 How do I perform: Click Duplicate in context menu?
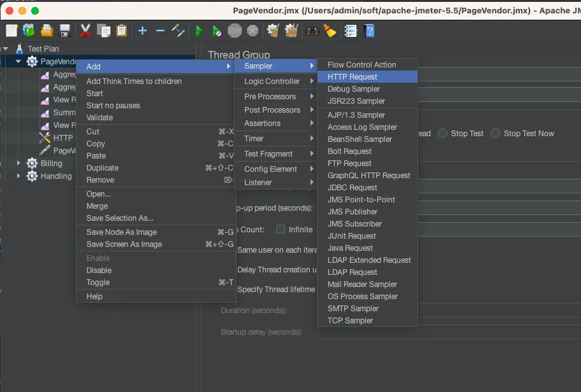pos(156,168)
